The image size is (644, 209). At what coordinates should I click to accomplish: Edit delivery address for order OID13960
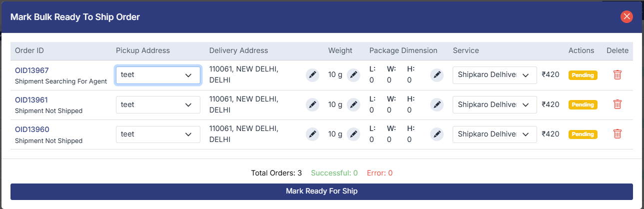click(312, 134)
